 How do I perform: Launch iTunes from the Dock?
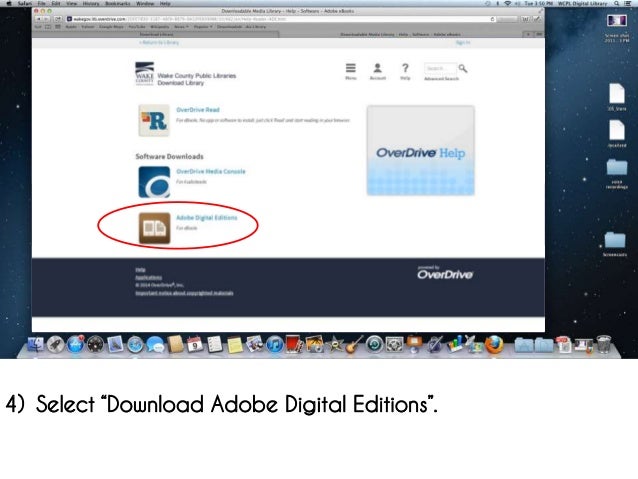tap(275, 345)
